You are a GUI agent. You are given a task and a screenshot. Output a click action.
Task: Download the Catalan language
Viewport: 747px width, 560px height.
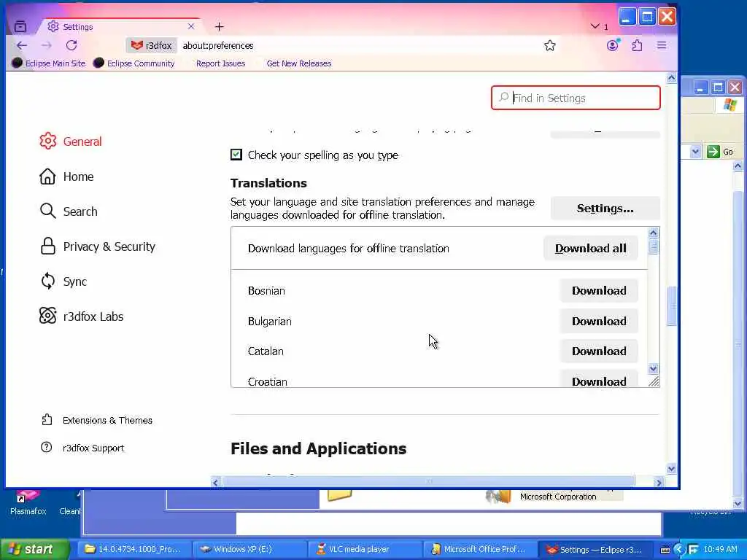click(x=599, y=351)
